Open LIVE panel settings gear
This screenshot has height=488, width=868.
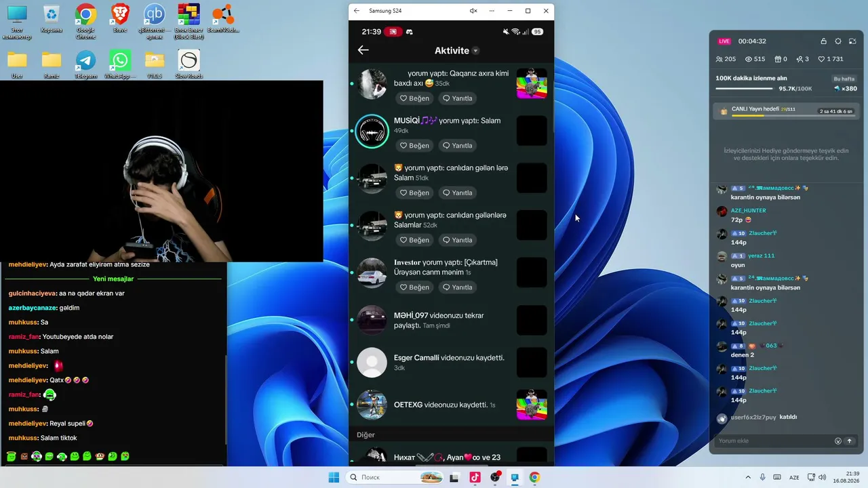click(x=838, y=41)
